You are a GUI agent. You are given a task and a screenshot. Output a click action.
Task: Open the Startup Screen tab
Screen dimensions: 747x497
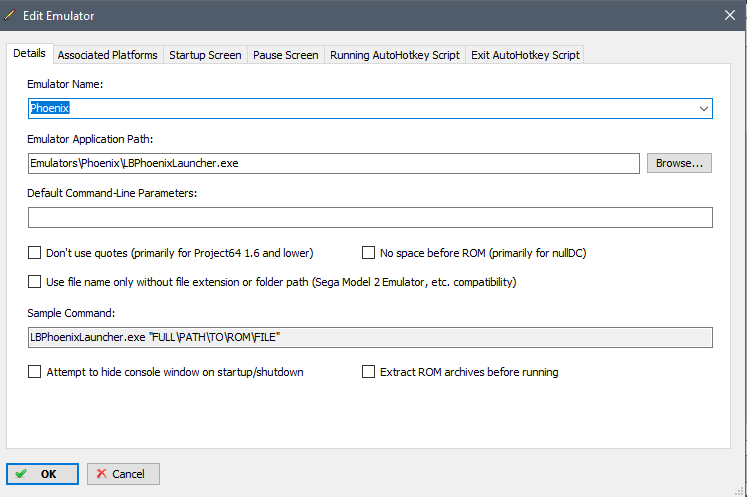pyautogui.click(x=205, y=55)
